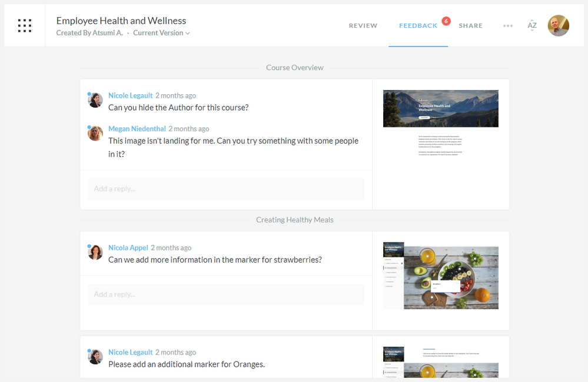Open Nicole Legault's name link above Oranges comment
The image size is (588, 382).
pyautogui.click(x=131, y=352)
